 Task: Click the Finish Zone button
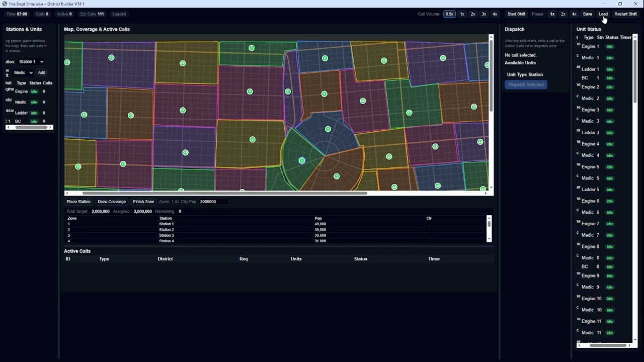pos(143,202)
